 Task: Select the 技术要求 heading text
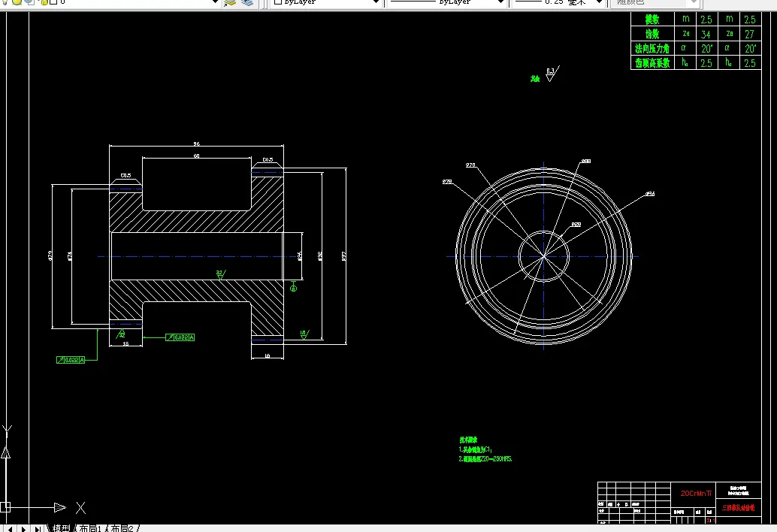[468, 440]
